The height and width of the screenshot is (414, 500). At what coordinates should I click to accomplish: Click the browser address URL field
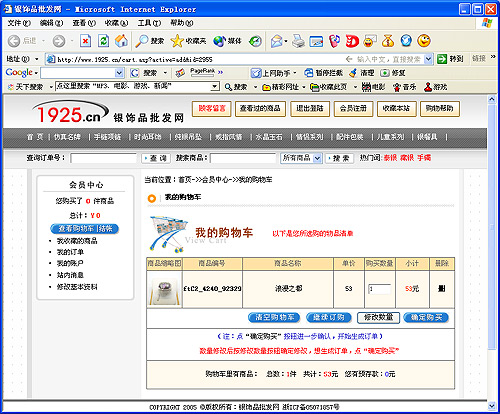200,60
